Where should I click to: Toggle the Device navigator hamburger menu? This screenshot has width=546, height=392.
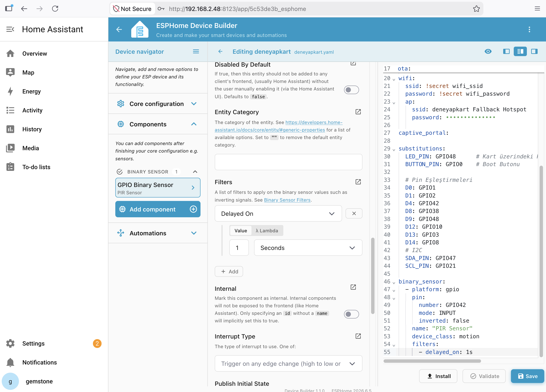196,51
